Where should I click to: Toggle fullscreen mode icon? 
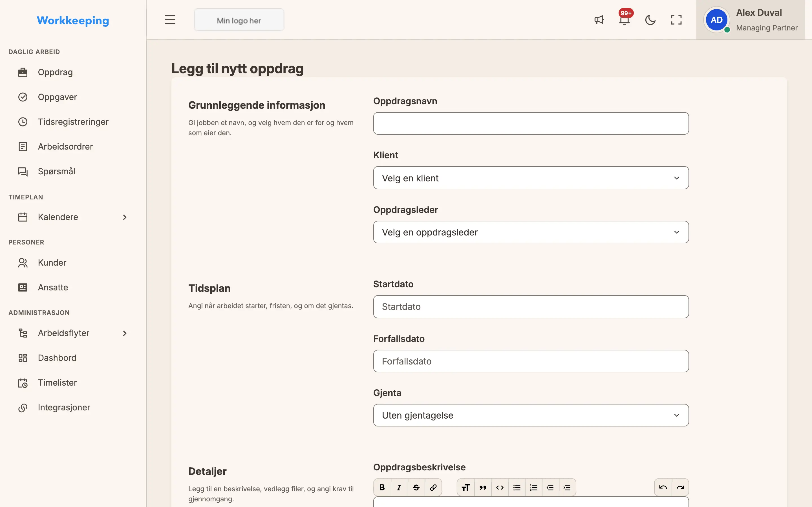676,20
